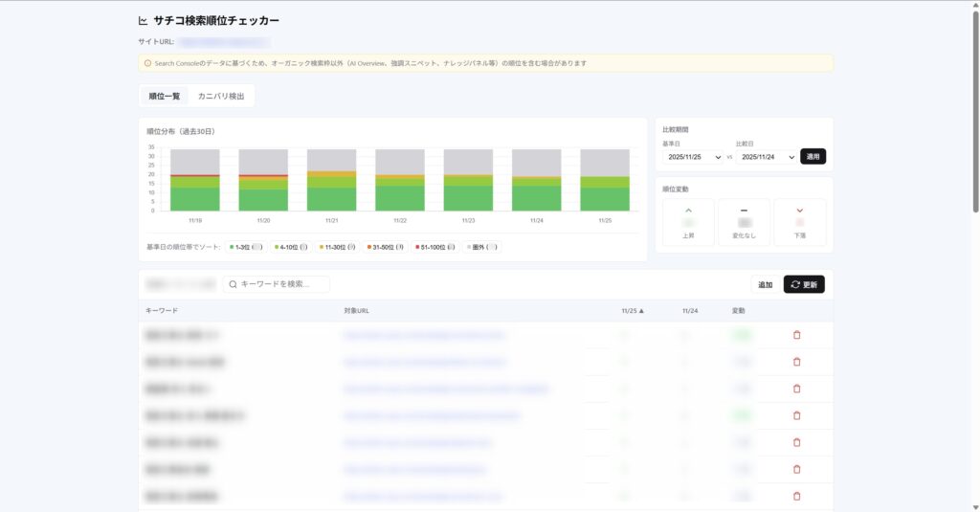Screen dimensions: 980x512
Task: Sort by the 対象URL column header
Action: pos(356,311)
